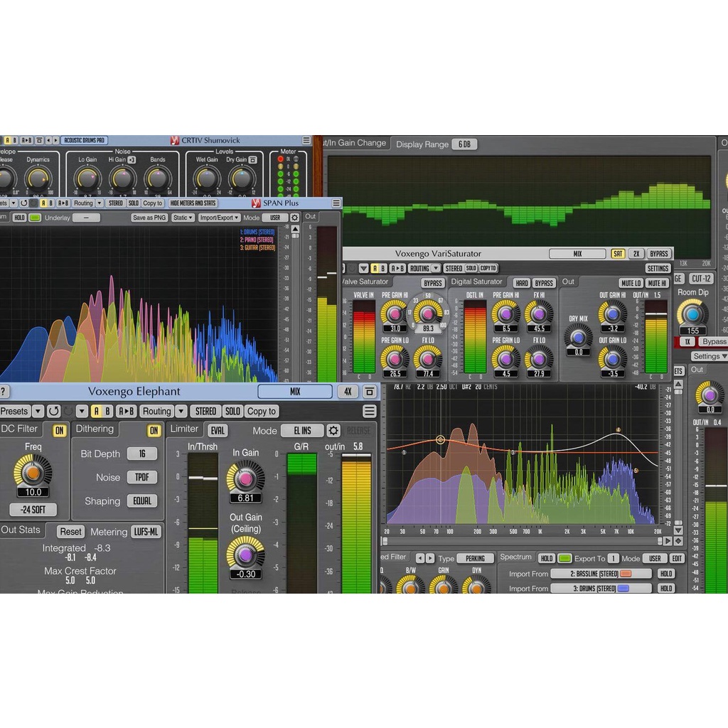This screenshot has height=728, width=728.
Task: Toggle Valve Saturator BYPASS button
Action: [x=432, y=283]
